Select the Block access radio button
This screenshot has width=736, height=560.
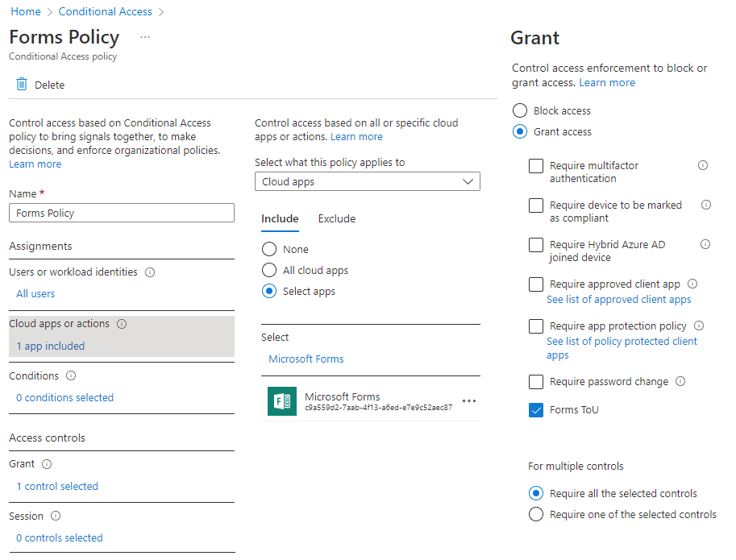520,111
